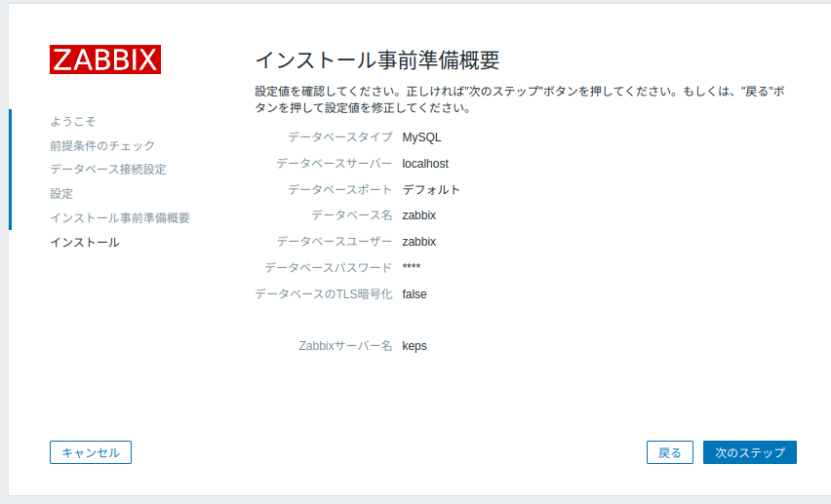This screenshot has width=831, height=504.
Task: Click the zabbix value beside データベース名
Action: pyautogui.click(x=418, y=215)
